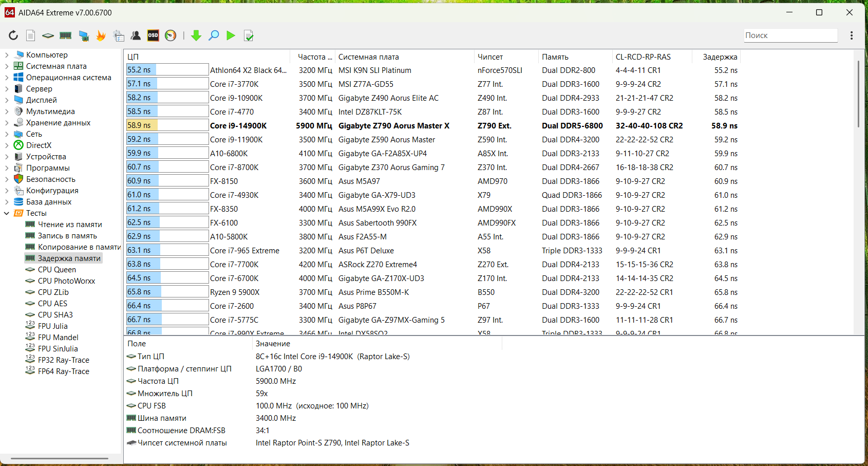Launch the flame stability test icon
The height and width of the screenshot is (466, 868).
[x=101, y=35]
